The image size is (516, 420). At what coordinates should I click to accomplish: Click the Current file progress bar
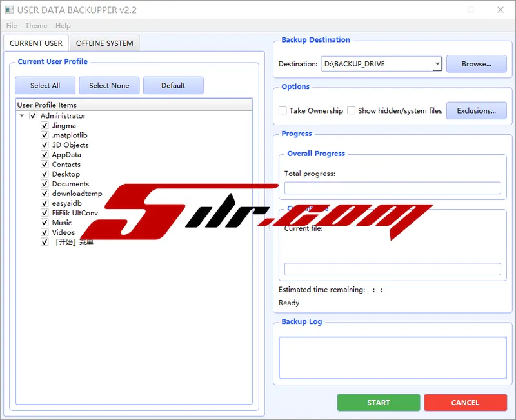click(x=393, y=269)
